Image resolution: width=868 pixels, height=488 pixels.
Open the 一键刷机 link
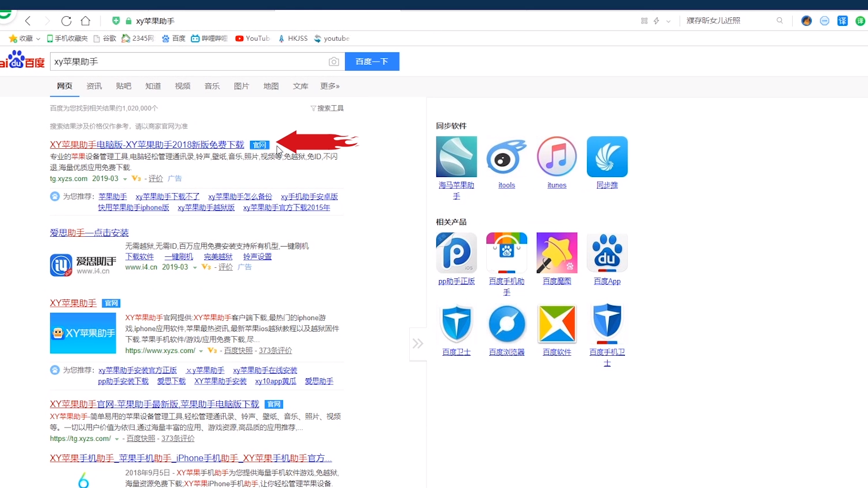tap(179, 257)
